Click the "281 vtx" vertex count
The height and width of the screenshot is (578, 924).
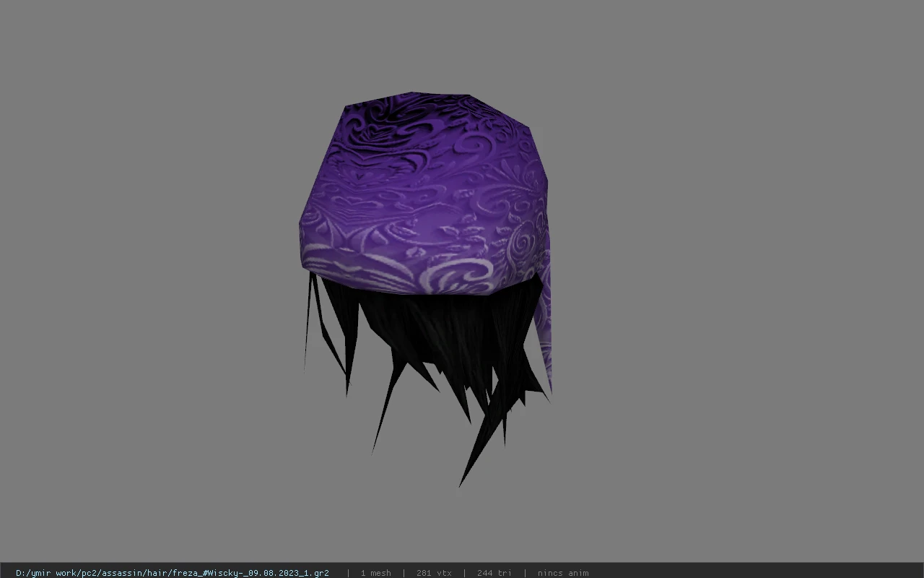click(x=434, y=573)
